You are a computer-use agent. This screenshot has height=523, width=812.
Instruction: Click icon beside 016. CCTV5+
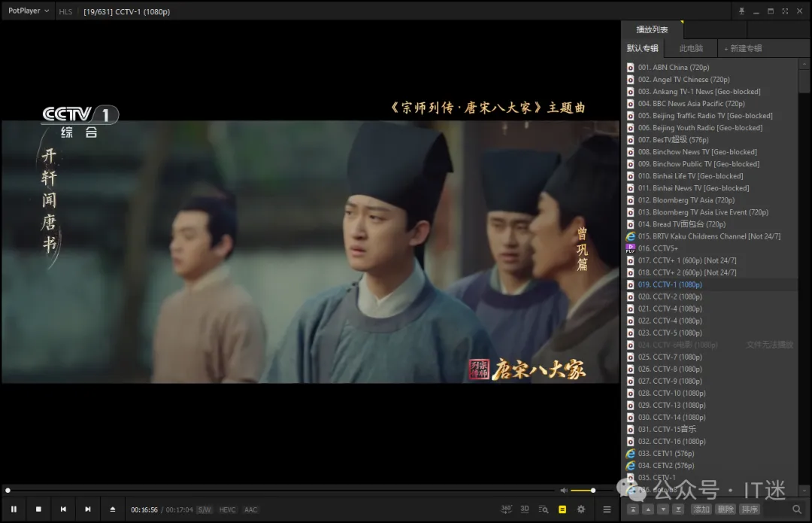click(x=630, y=248)
